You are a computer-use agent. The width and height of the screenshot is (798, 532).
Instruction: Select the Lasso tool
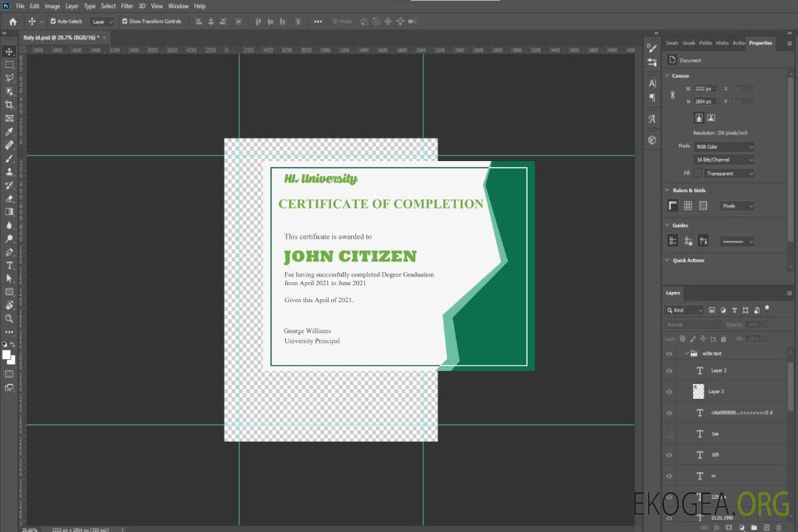pyautogui.click(x=10, y=78)
